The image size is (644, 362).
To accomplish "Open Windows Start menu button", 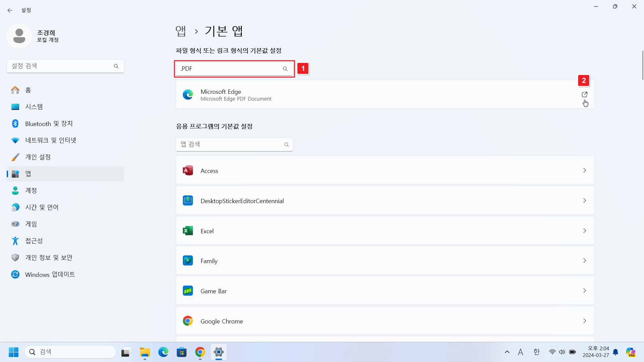I will (x=13, y=352).
